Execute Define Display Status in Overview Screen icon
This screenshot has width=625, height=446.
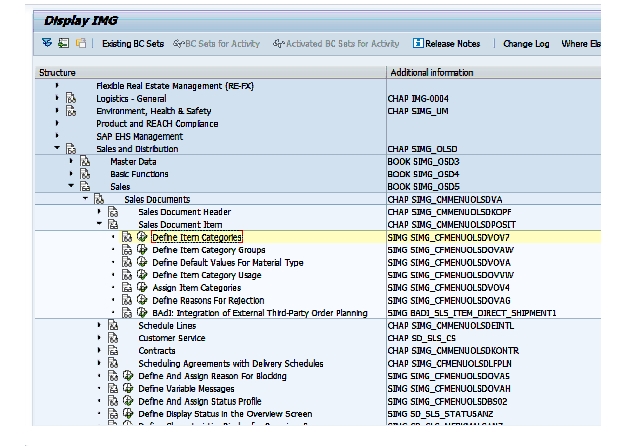(x=128, y=413)
